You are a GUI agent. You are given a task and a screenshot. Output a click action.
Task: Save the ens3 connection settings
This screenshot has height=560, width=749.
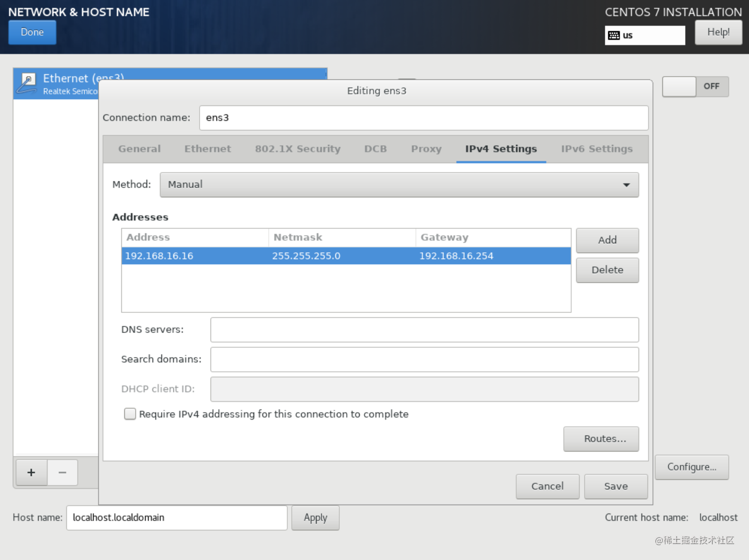click(616, 486)
